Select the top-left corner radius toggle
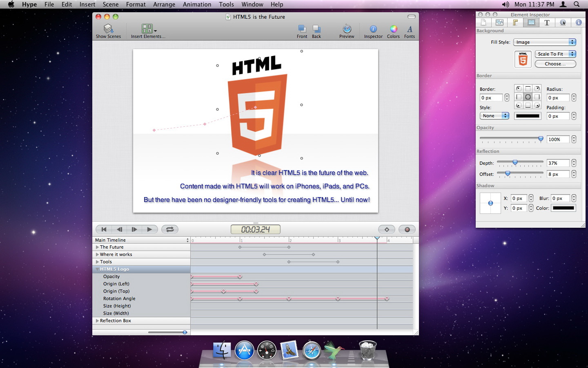 click(x=519, y=88)
